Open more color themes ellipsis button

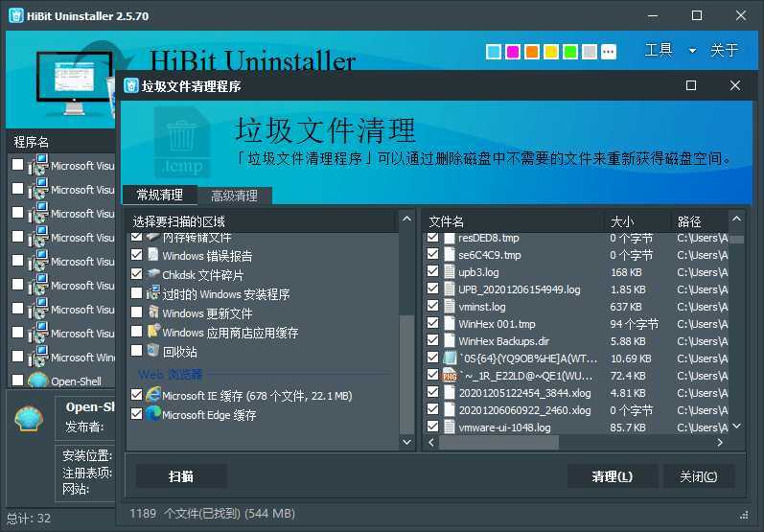coord(609,52)
